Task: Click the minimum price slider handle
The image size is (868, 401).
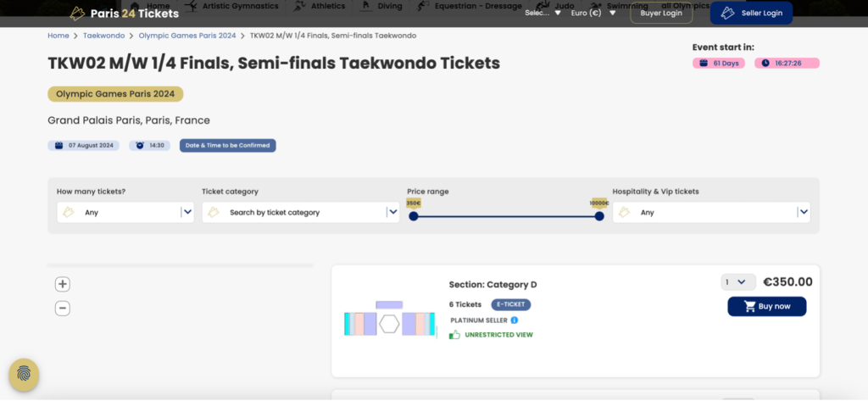Action: pyautogui.click(x=414, y=216)
